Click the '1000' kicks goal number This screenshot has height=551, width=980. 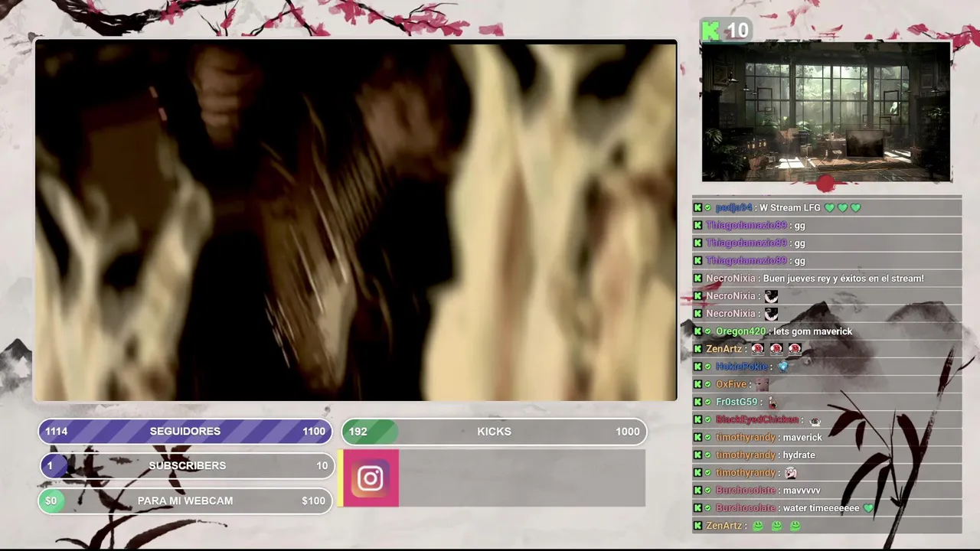tap(628, 432)
